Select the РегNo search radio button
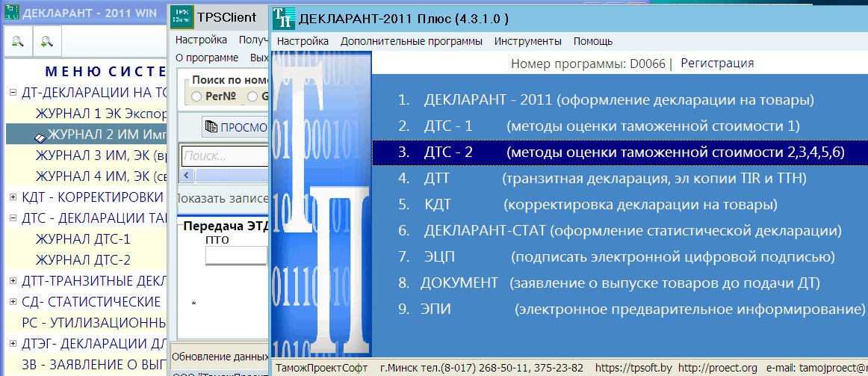This screenshot has height=376, width=868. (196, 96)
